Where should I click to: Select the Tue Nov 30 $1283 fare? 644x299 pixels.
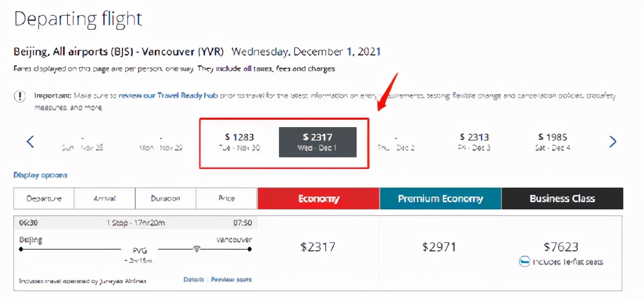point(239,142)
